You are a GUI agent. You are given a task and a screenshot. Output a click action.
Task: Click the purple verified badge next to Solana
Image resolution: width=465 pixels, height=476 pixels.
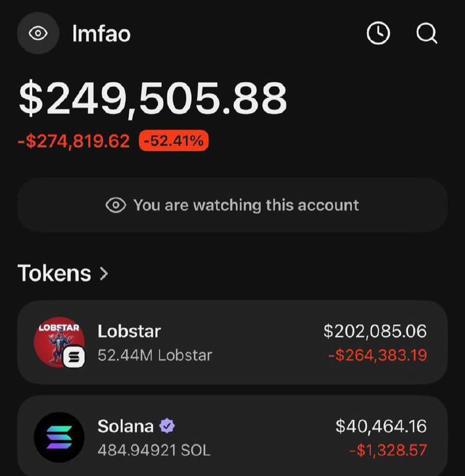(x=167, y=426)
